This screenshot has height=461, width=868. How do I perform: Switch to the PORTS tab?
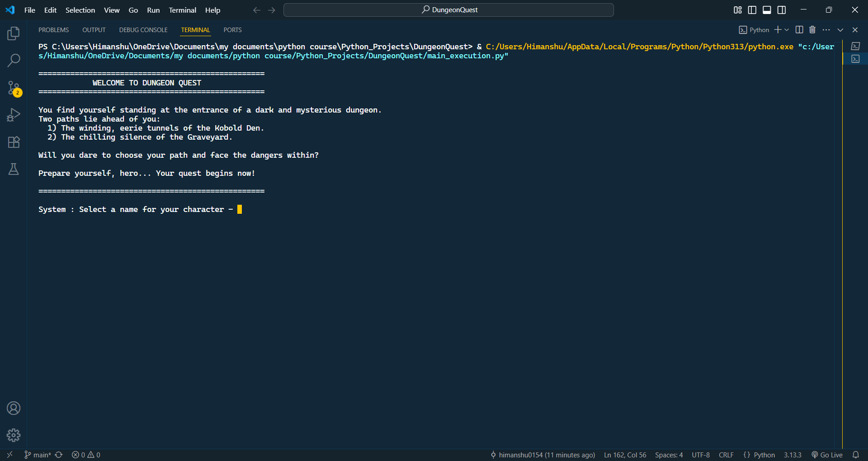[x=233, y=30]
